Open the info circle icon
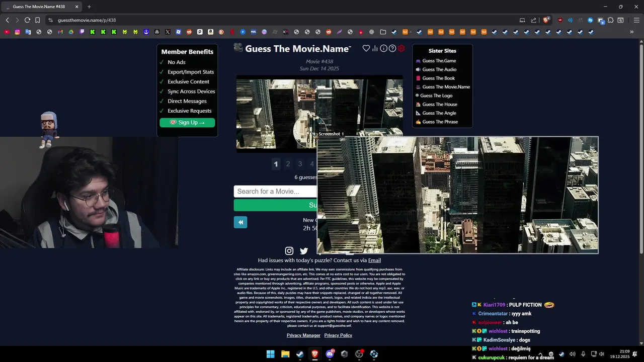644x362 pixels. pyautogui.click(x=383, y=48)
